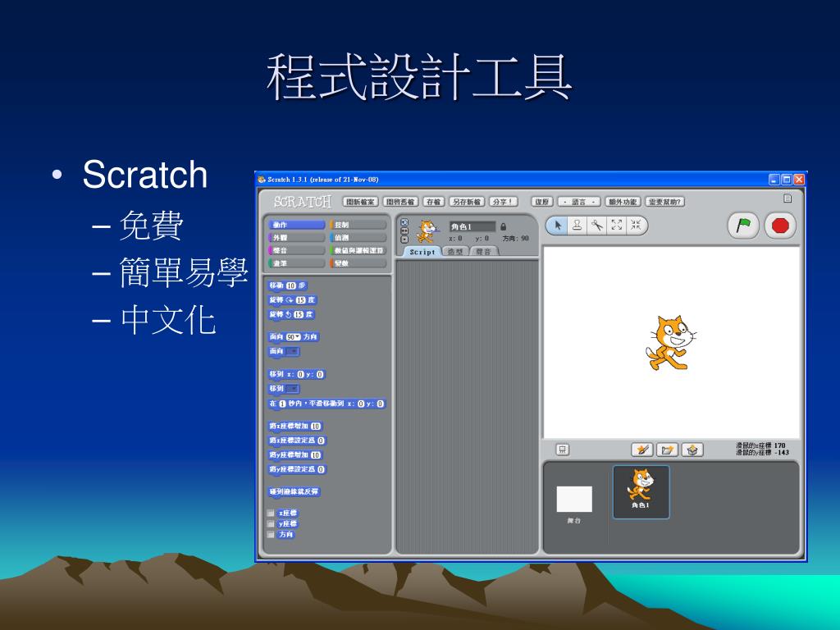Click the cat sprite on the stage

tap(670, 343)
